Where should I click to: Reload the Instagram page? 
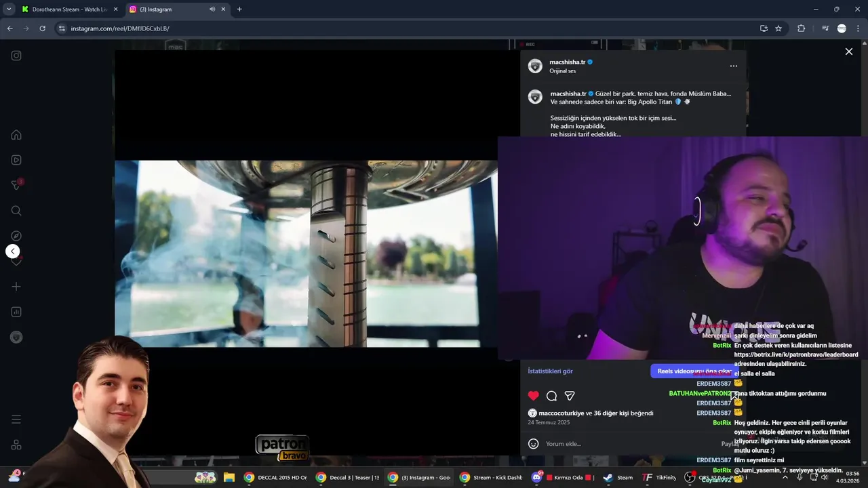[42, 28]
